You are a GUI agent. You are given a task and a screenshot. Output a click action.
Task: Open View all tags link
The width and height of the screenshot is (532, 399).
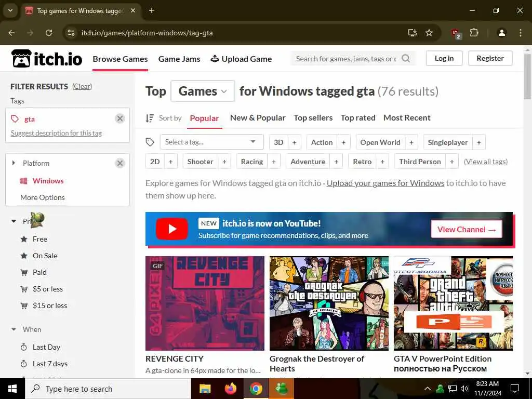[x=486, y=162]
